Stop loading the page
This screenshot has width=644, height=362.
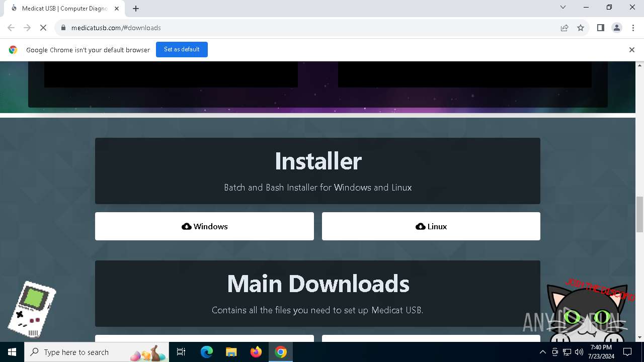(x=43, y=28)
